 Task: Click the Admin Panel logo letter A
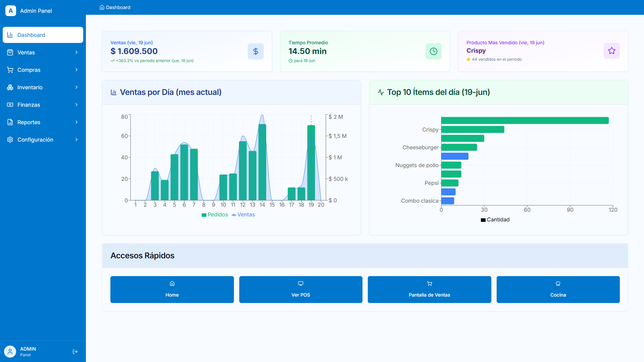[x=11, y=11]
